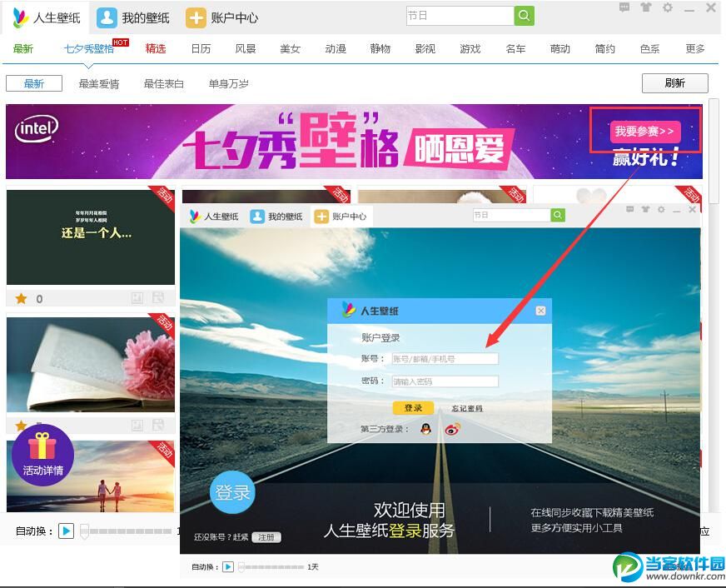Screen dimensions: 726x588
Task: Click the main window search box
Action: [460, 16]
